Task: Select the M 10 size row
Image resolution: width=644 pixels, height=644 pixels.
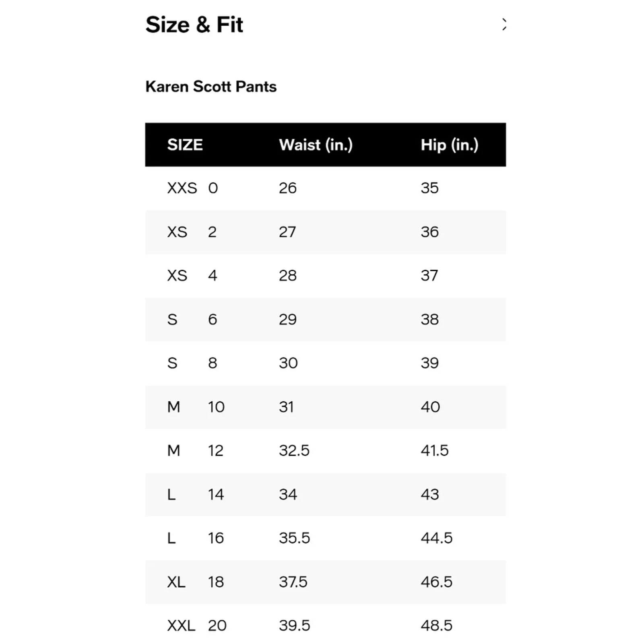Action: [325, 407]
